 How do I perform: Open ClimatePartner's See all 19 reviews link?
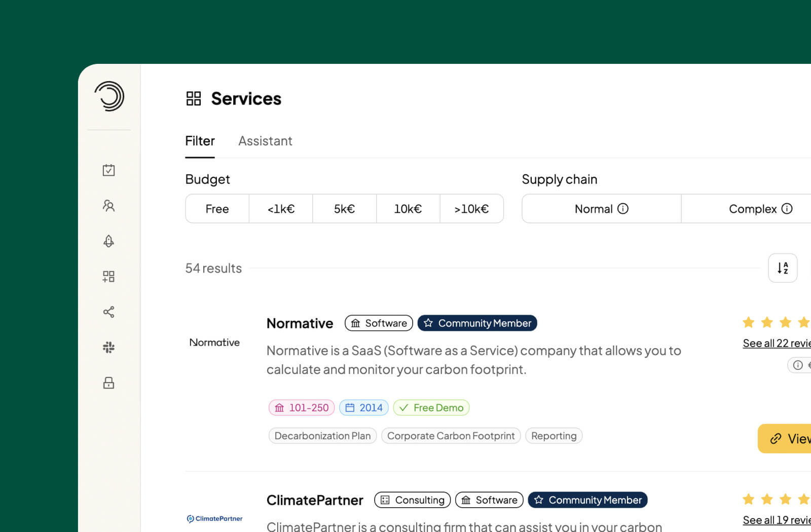777,520
